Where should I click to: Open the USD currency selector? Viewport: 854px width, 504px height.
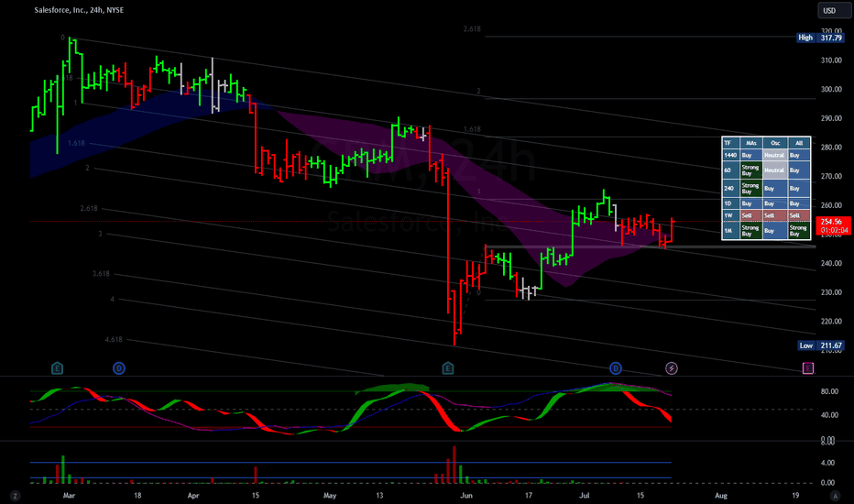tap(834, 10)
